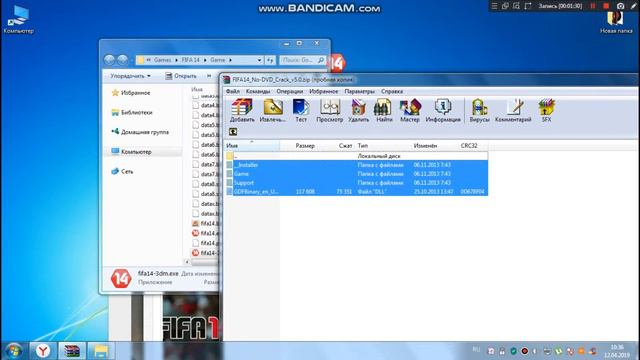Viewport: 640px width, 360px height.
Task: Switch to WinRAR via taskbar icon
Action: [71, 351]
